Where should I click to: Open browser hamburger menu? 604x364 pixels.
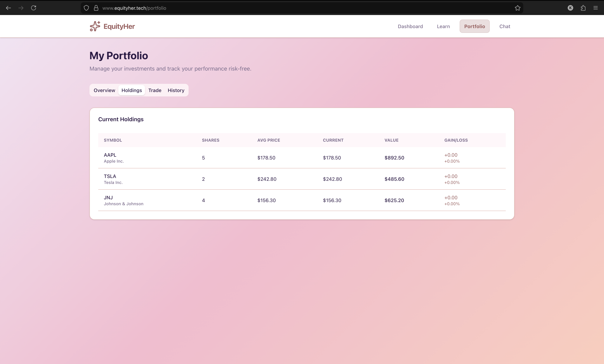595,8
